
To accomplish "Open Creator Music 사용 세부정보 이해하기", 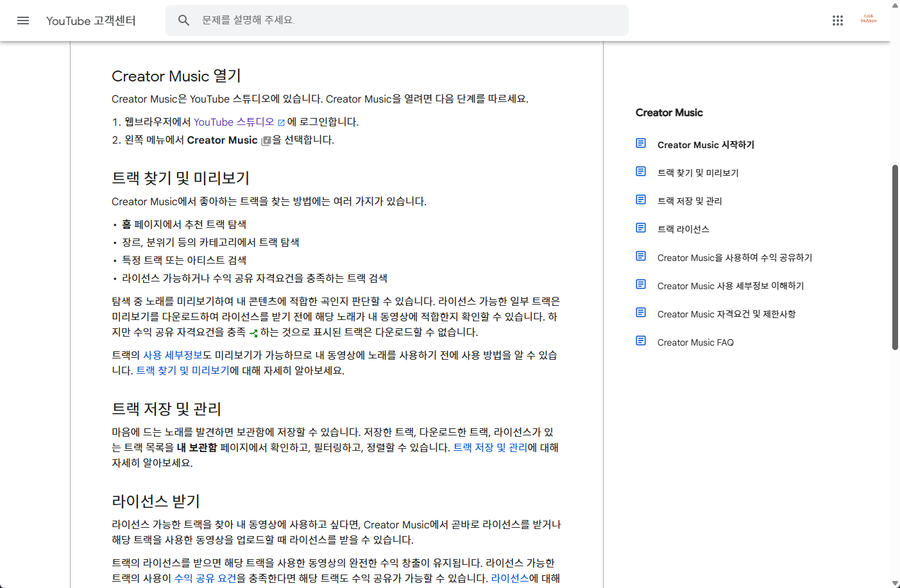I will pyautogui.click(x=731, y=286).
